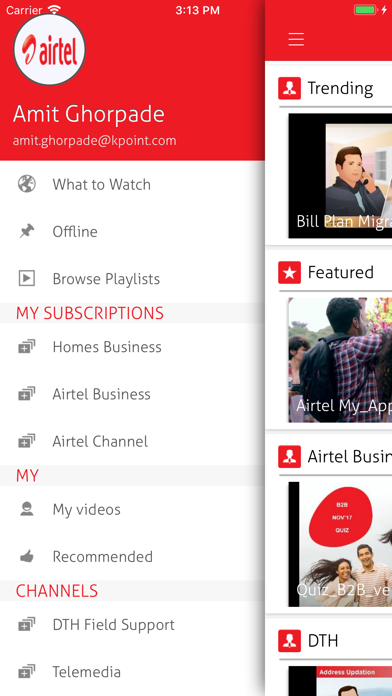Open the Airtel My_App video thumbnail

(x=340, y=360)
